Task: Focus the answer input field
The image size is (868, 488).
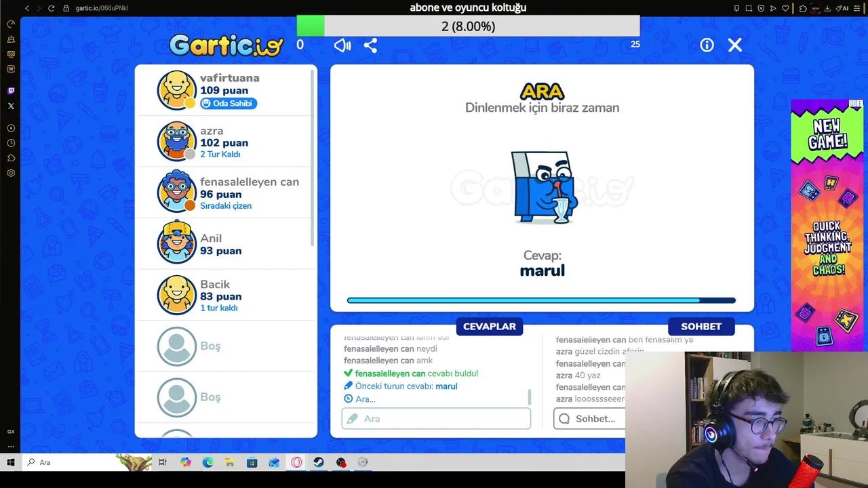Action: pos(436,419)
